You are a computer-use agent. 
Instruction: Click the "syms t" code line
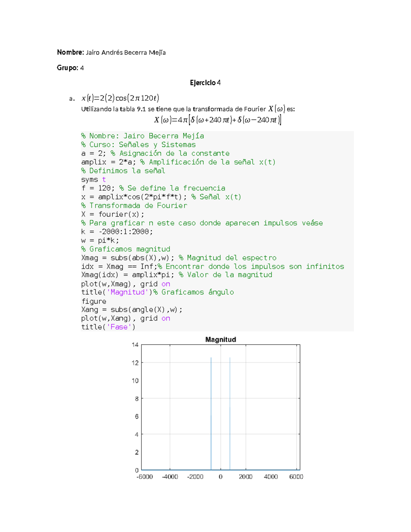[x=94, y=180]
